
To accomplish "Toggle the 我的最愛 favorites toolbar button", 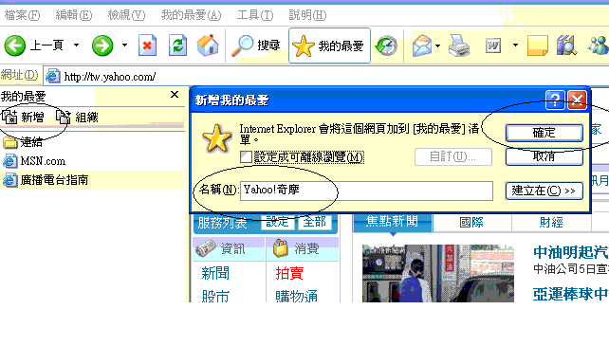I will tap(329, 45).
